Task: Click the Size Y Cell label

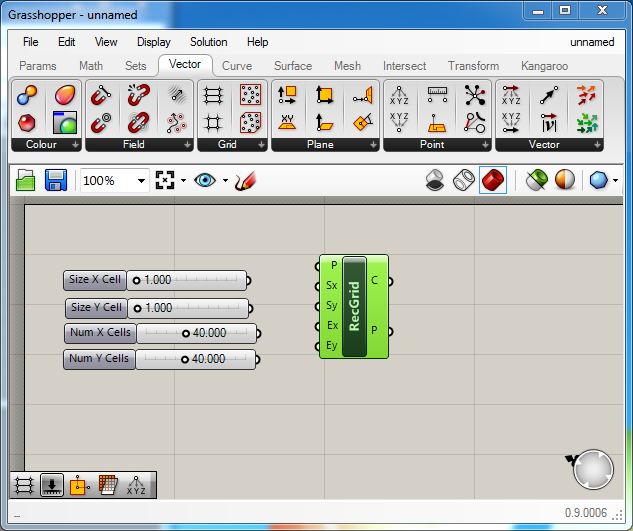Action: [96, 308]
